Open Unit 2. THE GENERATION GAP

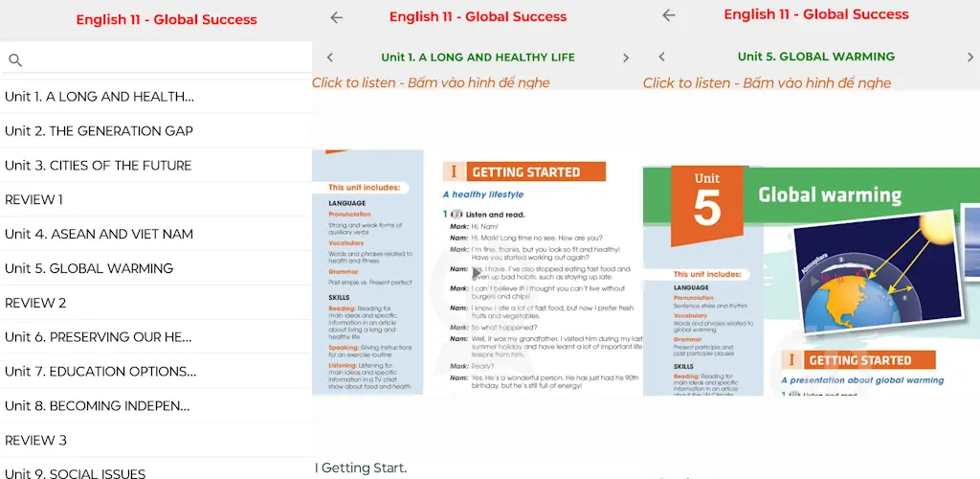(156, 130)
